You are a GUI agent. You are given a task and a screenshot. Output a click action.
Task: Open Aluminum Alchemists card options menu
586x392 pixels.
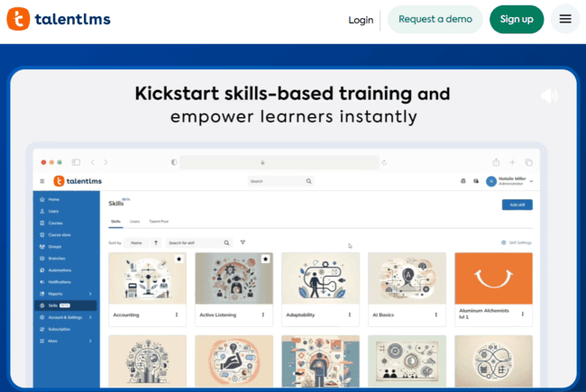tap(523, 314)
